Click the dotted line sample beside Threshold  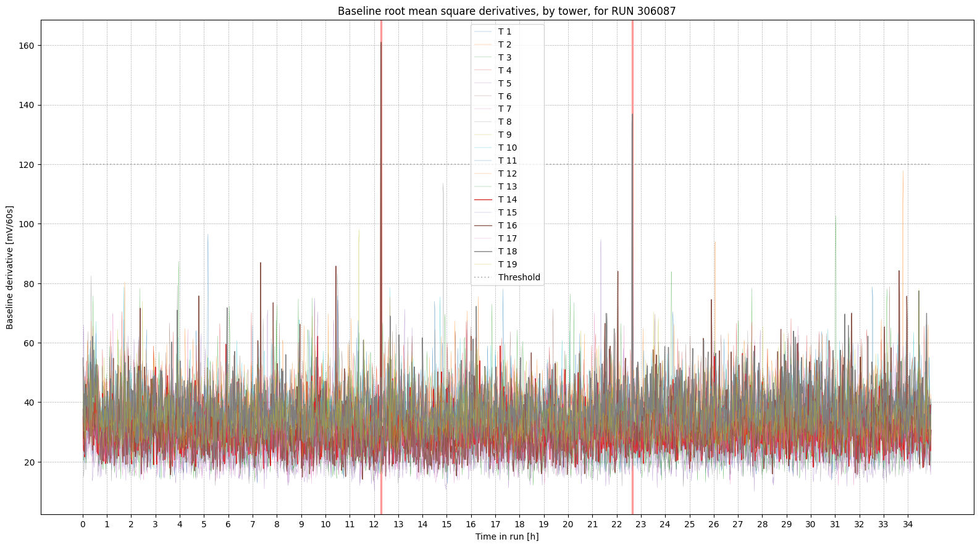click(483, 277)
